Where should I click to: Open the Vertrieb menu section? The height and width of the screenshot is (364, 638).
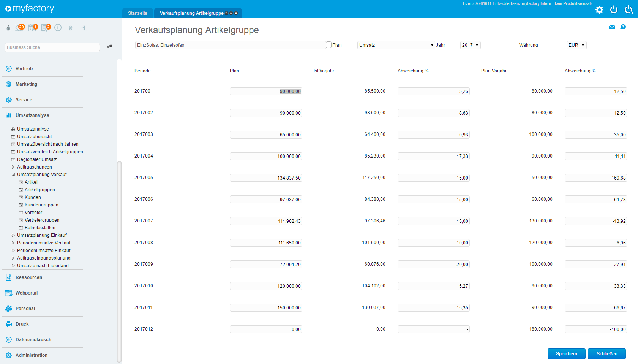(24, 69)
